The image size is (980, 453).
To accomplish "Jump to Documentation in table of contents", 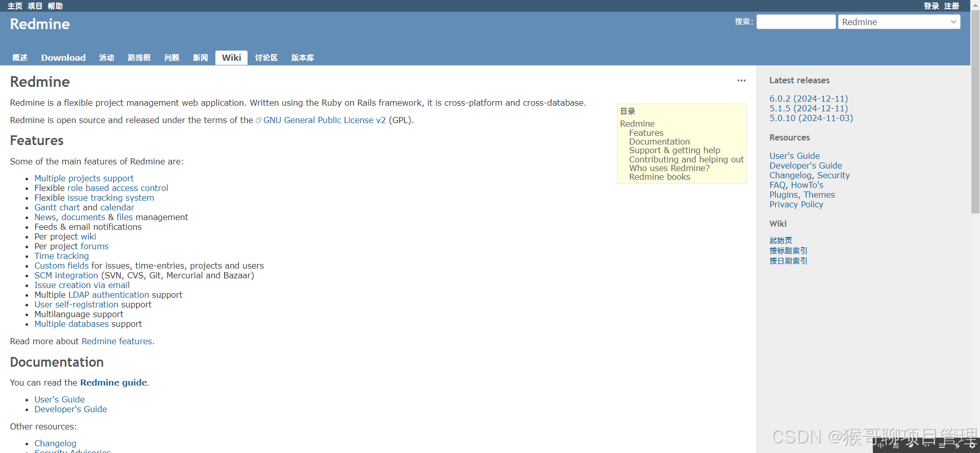I will pyautogui.click(x=659, y=141).
